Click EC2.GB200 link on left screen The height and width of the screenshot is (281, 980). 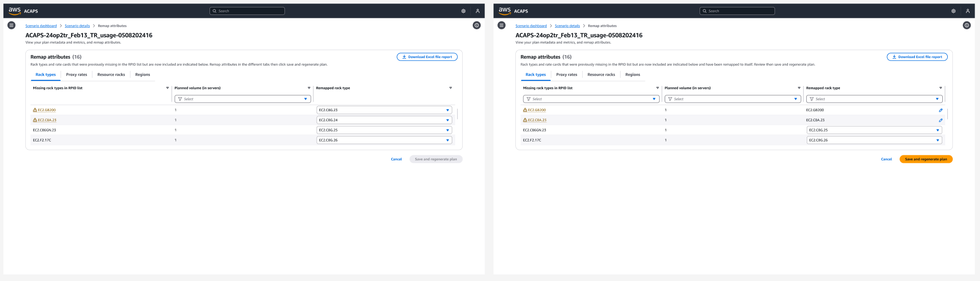47,110
